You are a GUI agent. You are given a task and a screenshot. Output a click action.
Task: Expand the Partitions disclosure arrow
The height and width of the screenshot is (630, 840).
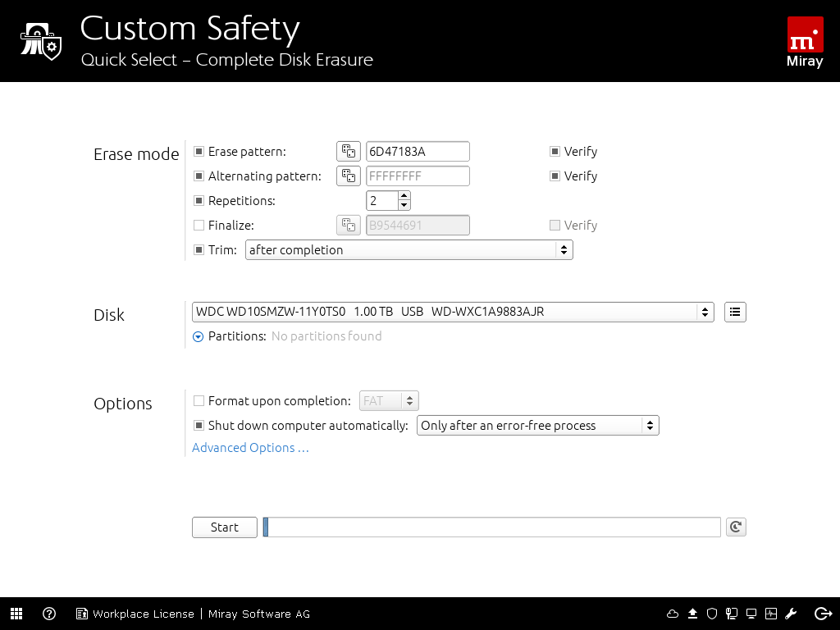198,336
